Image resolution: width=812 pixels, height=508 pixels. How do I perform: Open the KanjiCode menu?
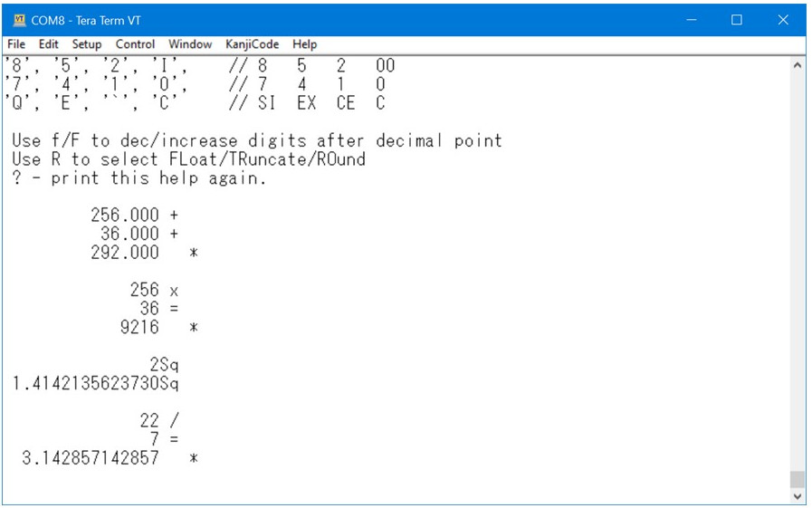253,44
